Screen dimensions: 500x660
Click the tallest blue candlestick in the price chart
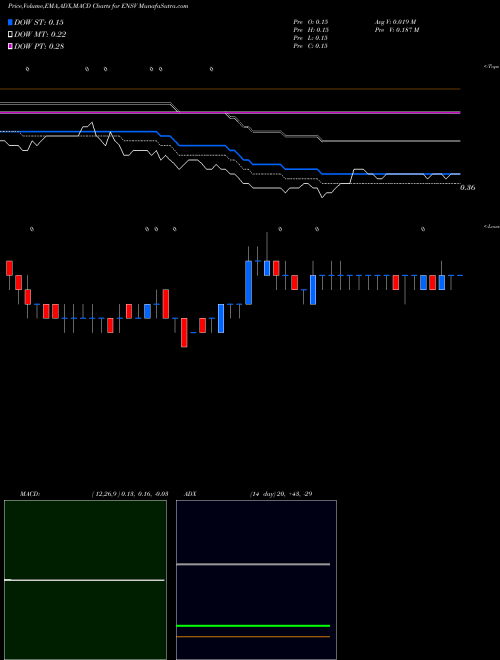249,282
